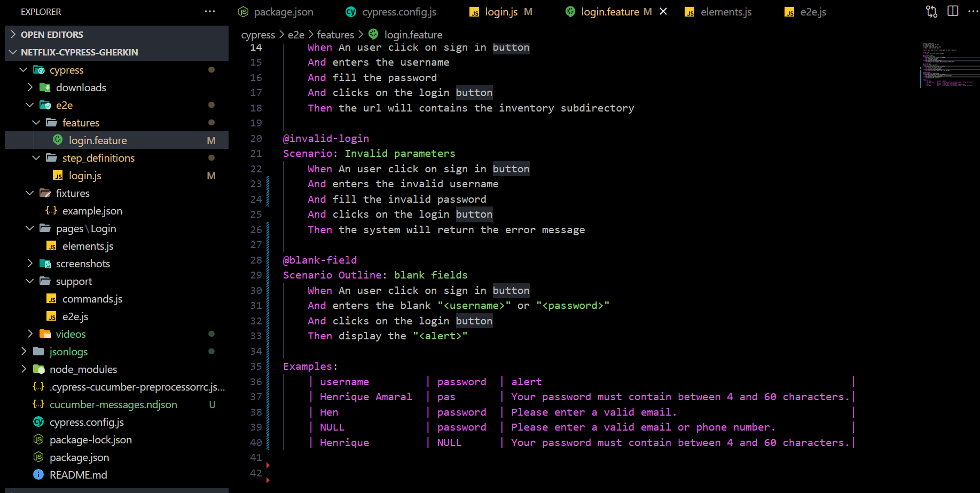Click the JS icon next to commands.js
The width and height of the screenshot is (980, 493).
[52, 299]
